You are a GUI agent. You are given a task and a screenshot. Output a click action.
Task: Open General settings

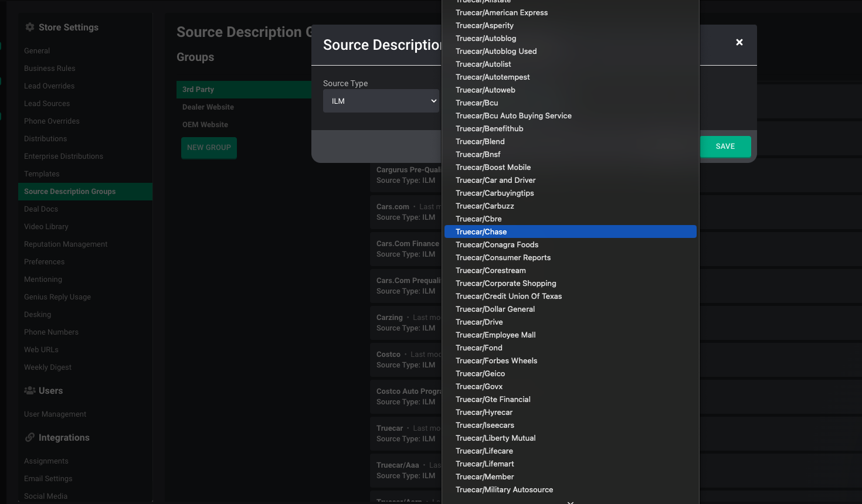pyautogui.click(x=37, y=51)
